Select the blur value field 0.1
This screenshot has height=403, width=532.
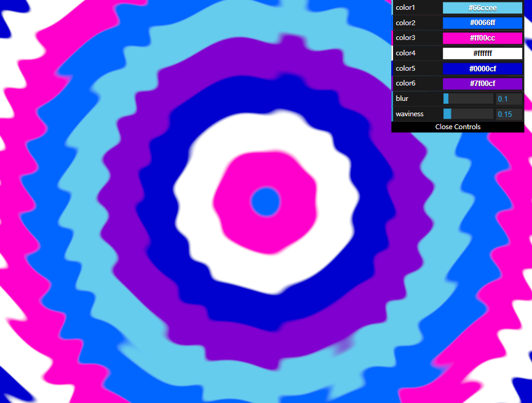509,99
